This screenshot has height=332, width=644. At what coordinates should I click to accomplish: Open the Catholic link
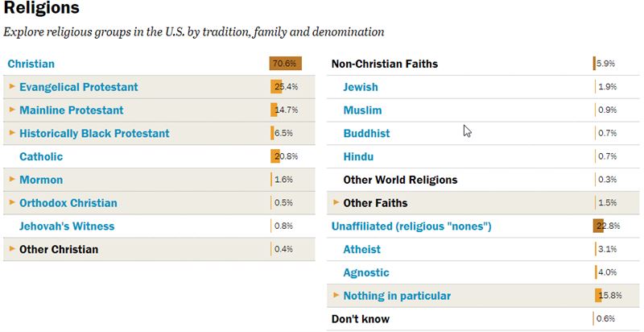41,156
